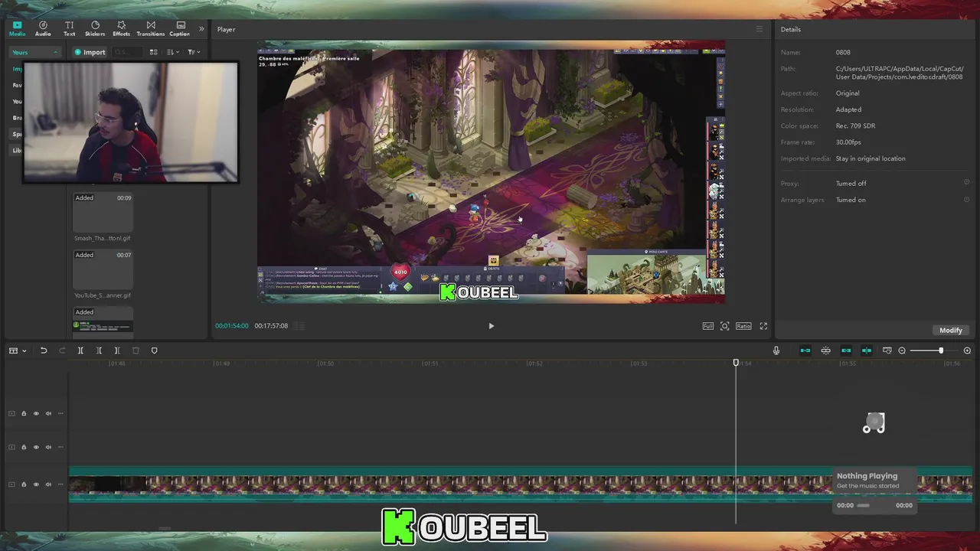
Task: Click the Import button
Action: click(90, 52)
